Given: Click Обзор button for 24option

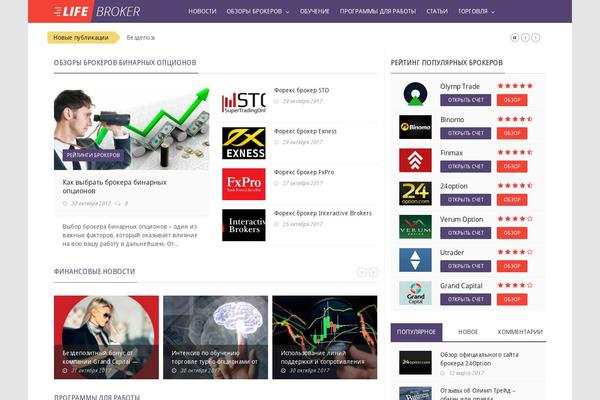Looking at the screenshot, I should [x=512, y=200].
